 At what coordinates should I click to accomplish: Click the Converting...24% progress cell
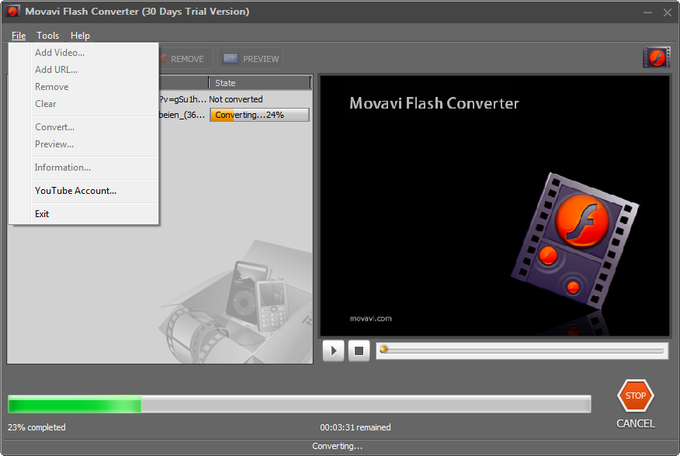[259, 115]
